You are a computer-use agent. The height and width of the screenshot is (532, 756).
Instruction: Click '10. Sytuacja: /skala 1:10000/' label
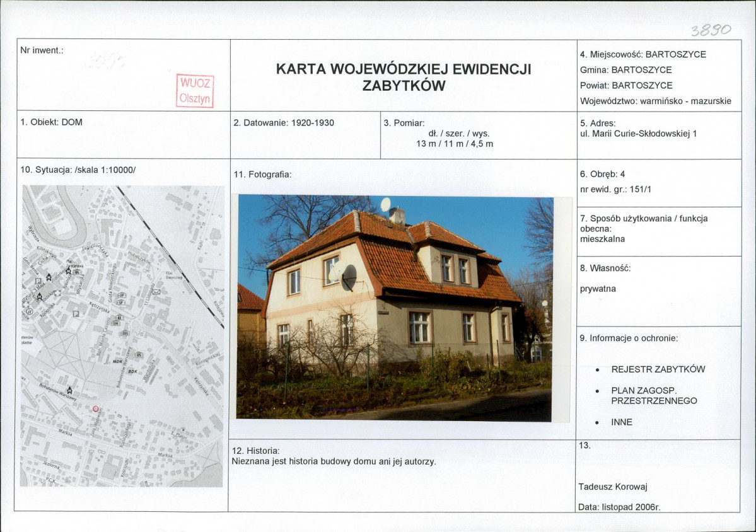(78, 170)
